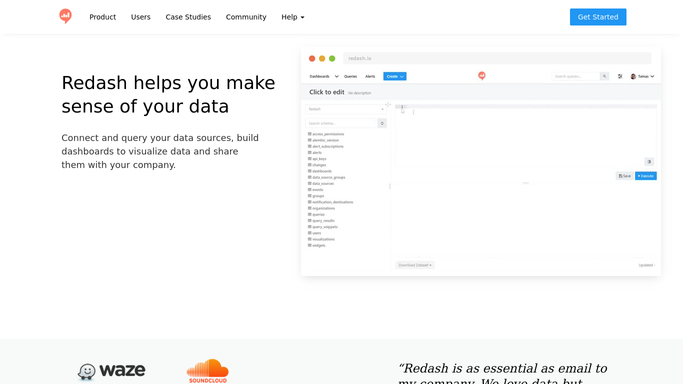The width and height of the screenshot is (683, 384).
Task: Select the changes table in schema
Action: coord(319,165)
